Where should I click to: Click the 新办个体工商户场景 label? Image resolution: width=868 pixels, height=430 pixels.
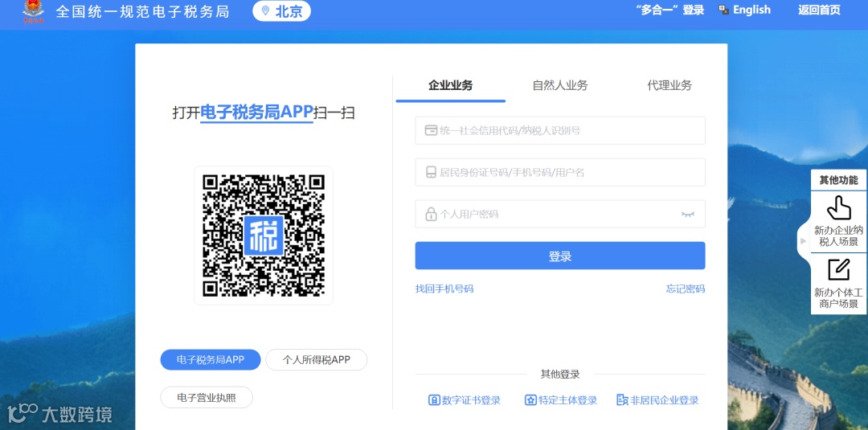coord(838,298)
